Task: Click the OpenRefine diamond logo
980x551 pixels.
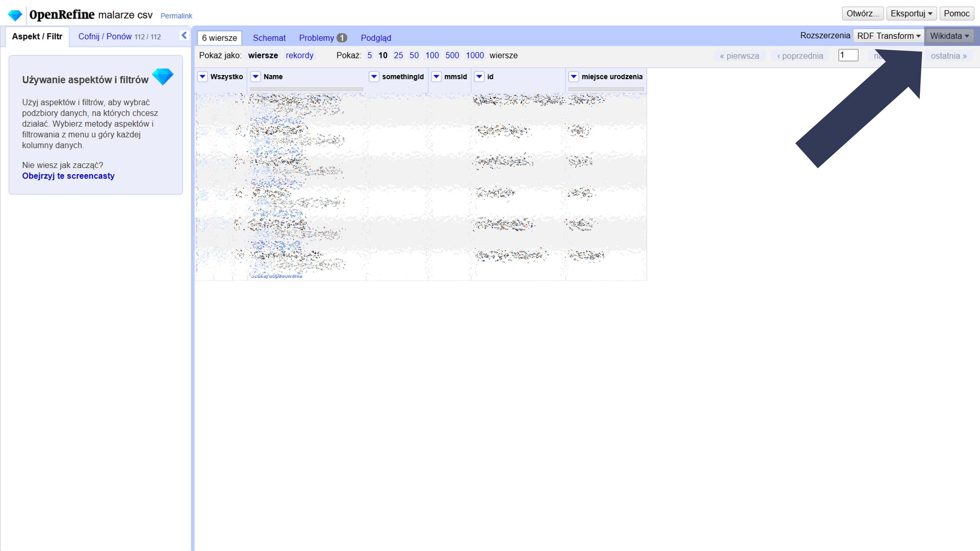Action: tap(15, 15)
